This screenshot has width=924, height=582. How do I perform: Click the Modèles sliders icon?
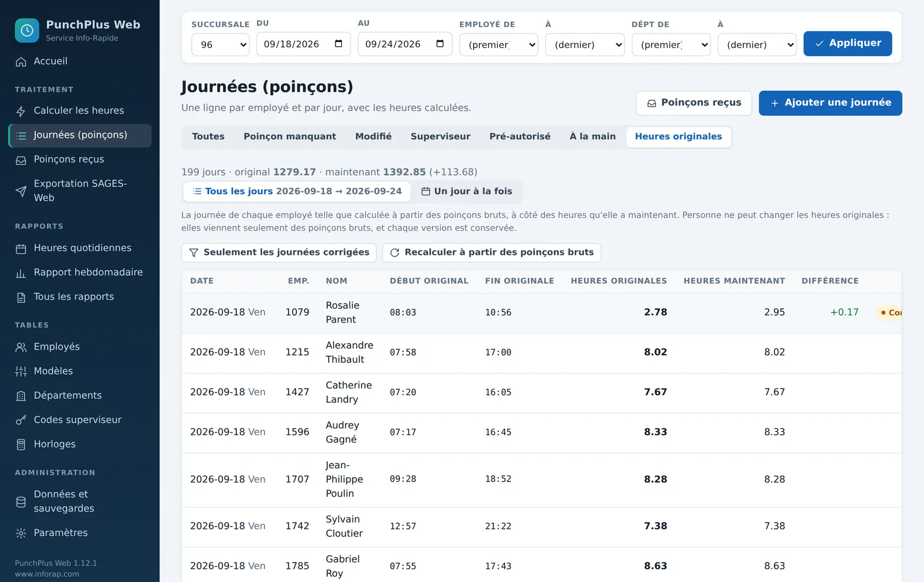(21, 372)
